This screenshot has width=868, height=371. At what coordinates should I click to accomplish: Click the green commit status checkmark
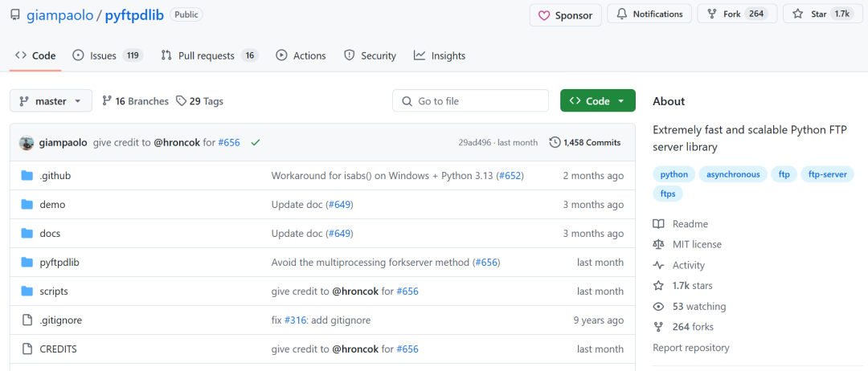(x=256, y=142)
